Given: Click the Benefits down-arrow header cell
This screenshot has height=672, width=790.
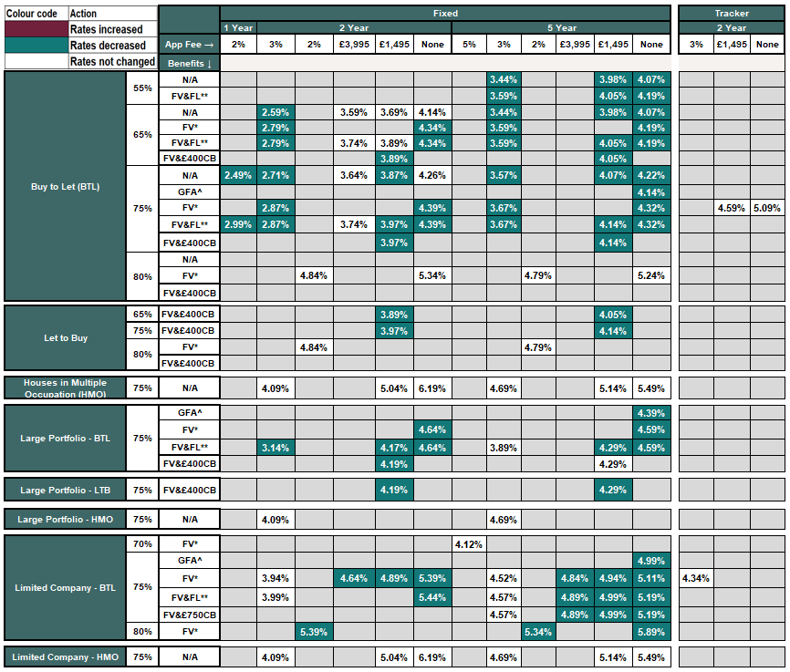Looking at the screenshot, I should (x=188, y=63).
